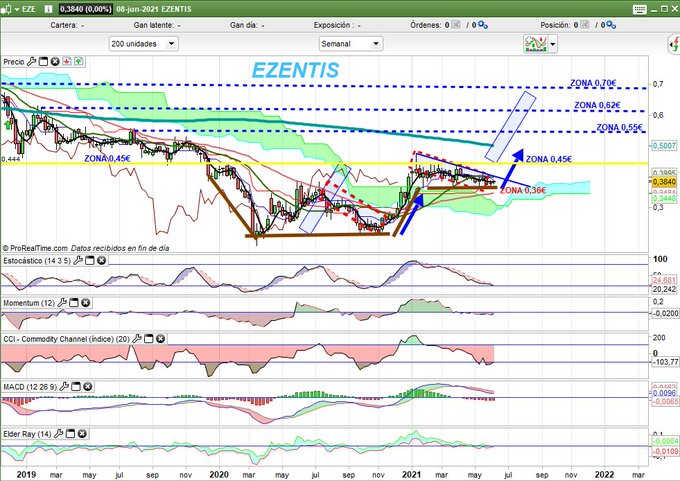Click the CCI panel window icon
This screenshot has width=680, height=481.
click(x=148, y=338)
